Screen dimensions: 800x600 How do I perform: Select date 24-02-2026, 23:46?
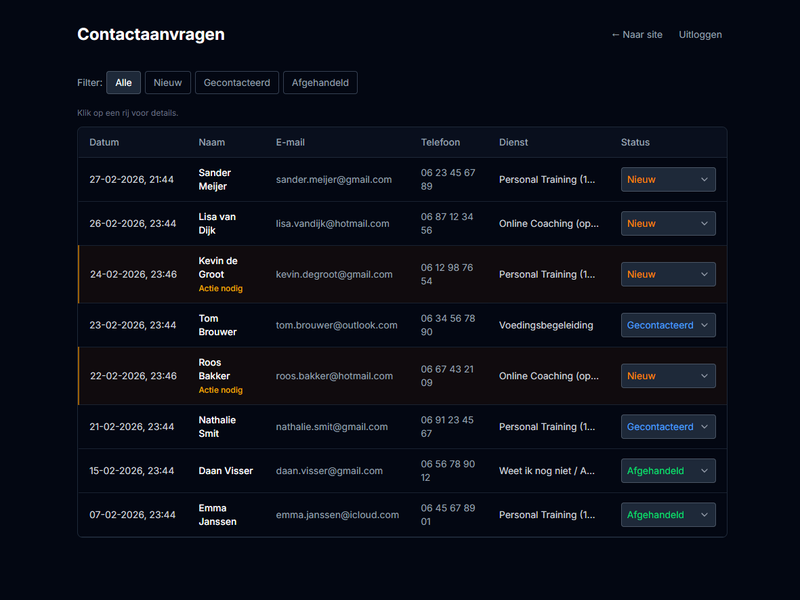pos(133,274)
